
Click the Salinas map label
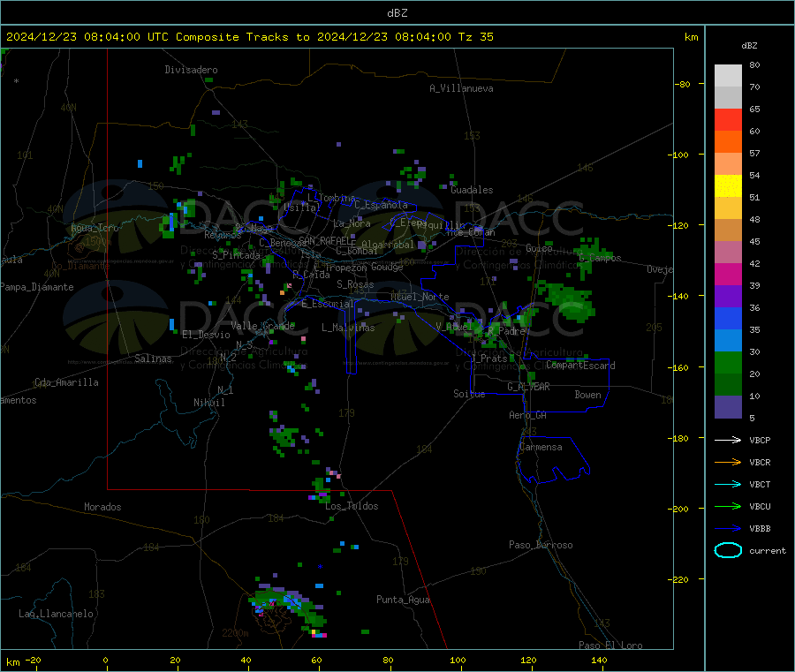tap(153, 359)
